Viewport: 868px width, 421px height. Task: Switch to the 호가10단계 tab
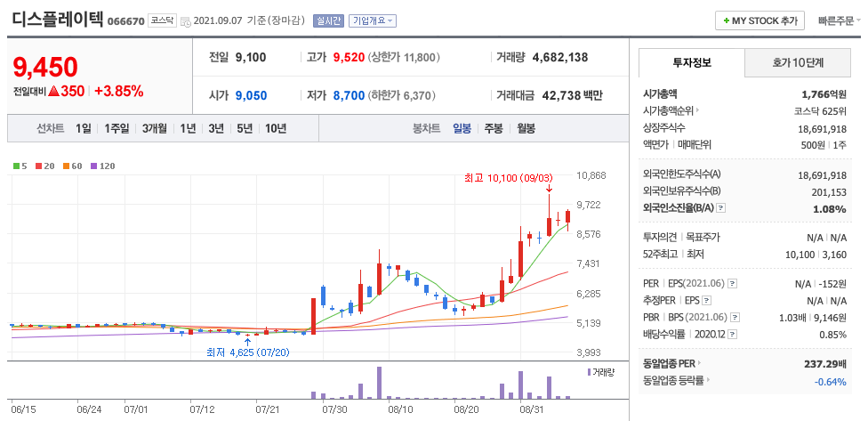point(798,62)
